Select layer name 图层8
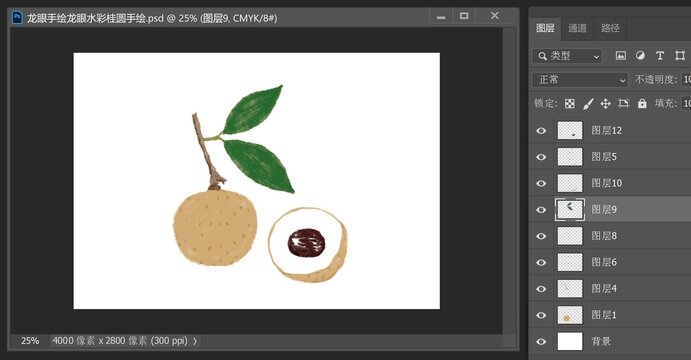 (x=604, y=236)
